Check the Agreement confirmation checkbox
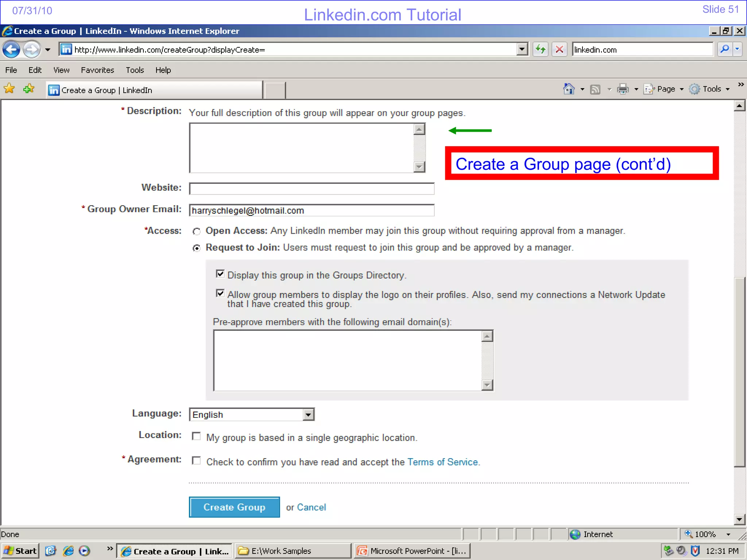Screen dimensions: 747x560 pos(197,461)
